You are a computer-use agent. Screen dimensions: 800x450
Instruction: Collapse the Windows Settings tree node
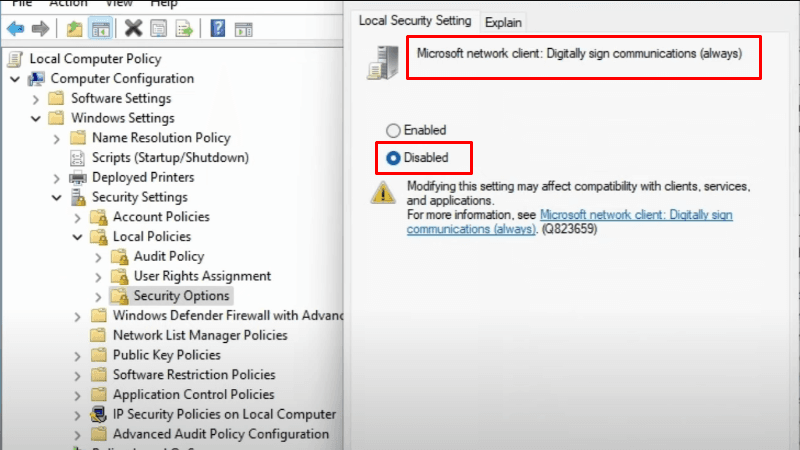tap(37, 118)
